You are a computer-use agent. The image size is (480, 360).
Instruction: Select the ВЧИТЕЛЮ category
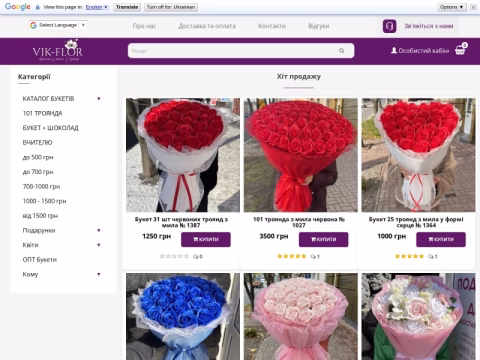[37, 143]
